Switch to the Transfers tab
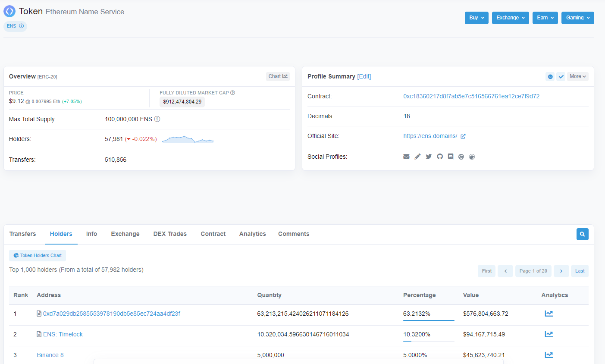 (22, 234)
